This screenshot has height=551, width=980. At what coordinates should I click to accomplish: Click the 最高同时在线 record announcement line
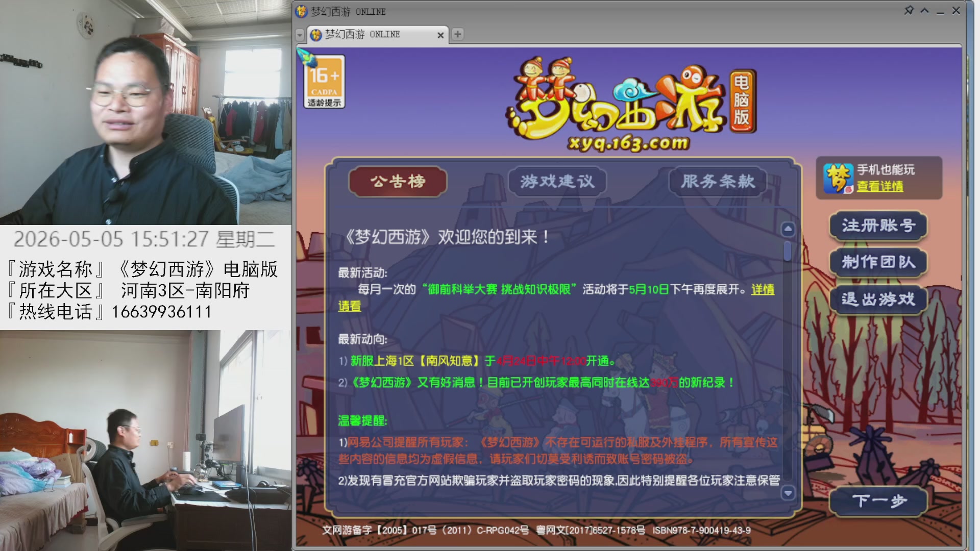pyautogui.click(x=537, y=383)
